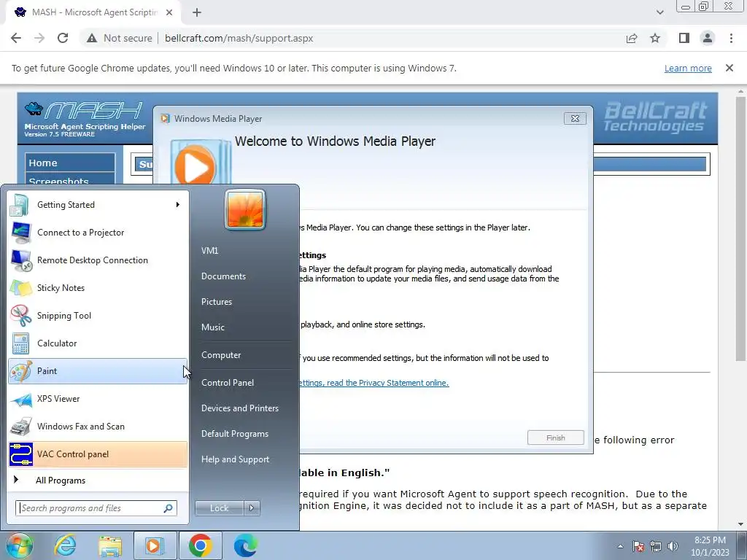Image resolution: width=747 pixels, height=560 pixels.
Task: Open a new Chrome tab
Action: tap(197, 12)
